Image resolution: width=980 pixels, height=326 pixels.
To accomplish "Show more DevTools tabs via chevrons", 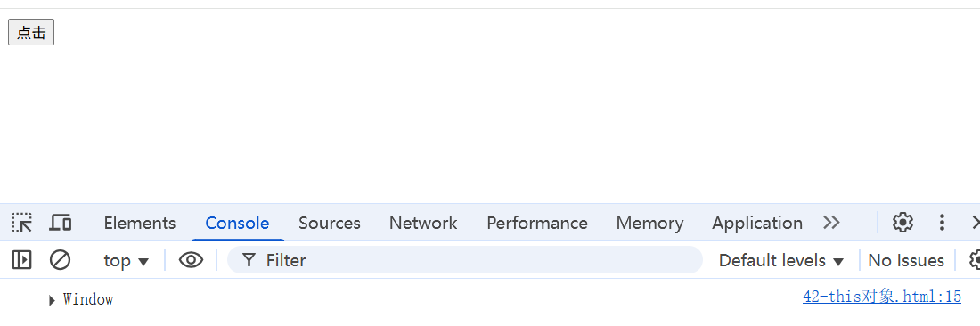I will pyautogui.click(x=831, y=223).
